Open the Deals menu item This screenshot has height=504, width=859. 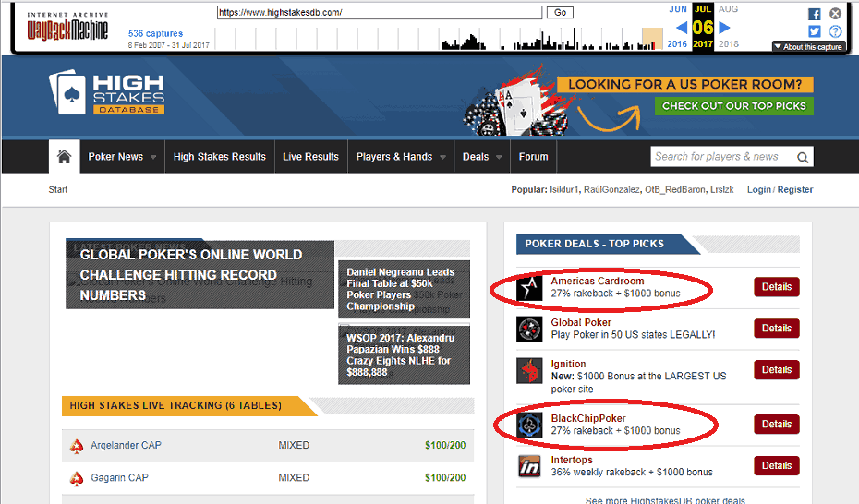coord(476,157)
